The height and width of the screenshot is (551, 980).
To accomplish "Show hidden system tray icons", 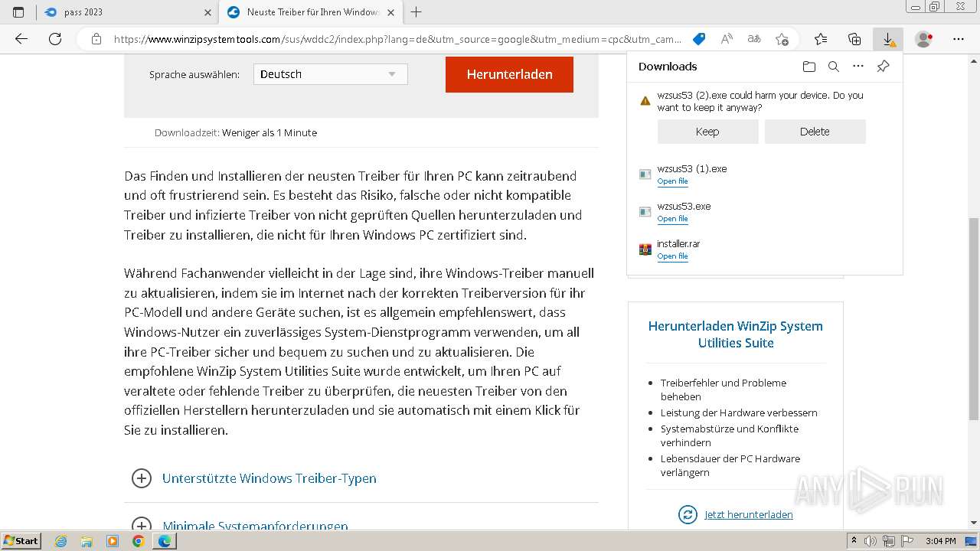I will coord(854,541).
